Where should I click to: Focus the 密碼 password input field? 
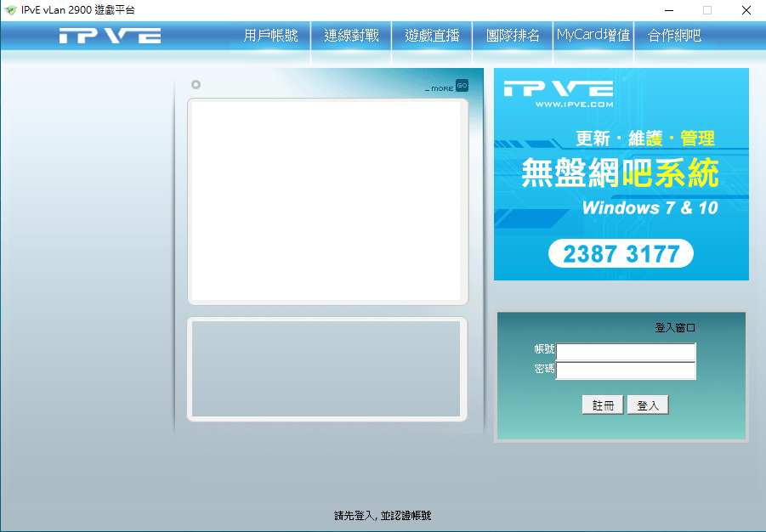tap(626, 371)
